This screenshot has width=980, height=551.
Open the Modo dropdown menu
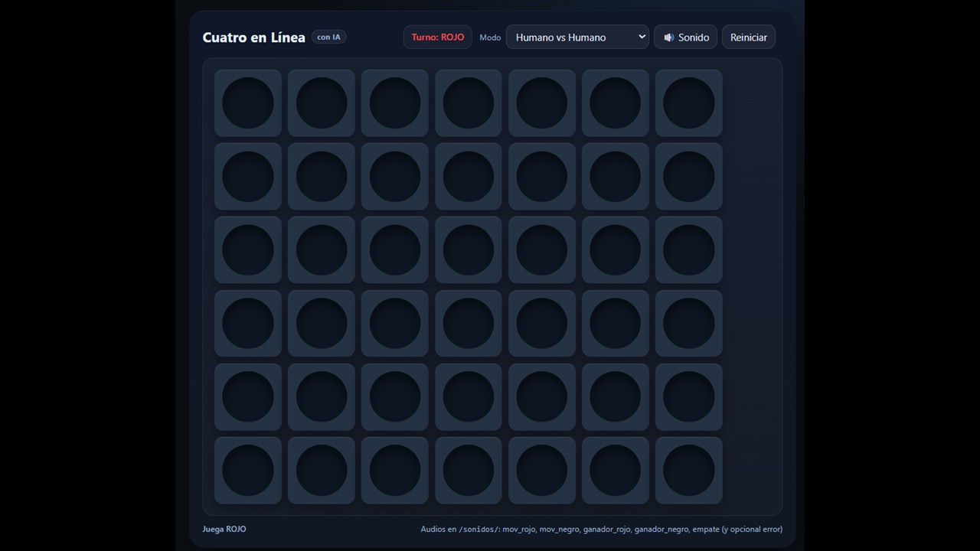pyautogui.click(x=577, y=37)
